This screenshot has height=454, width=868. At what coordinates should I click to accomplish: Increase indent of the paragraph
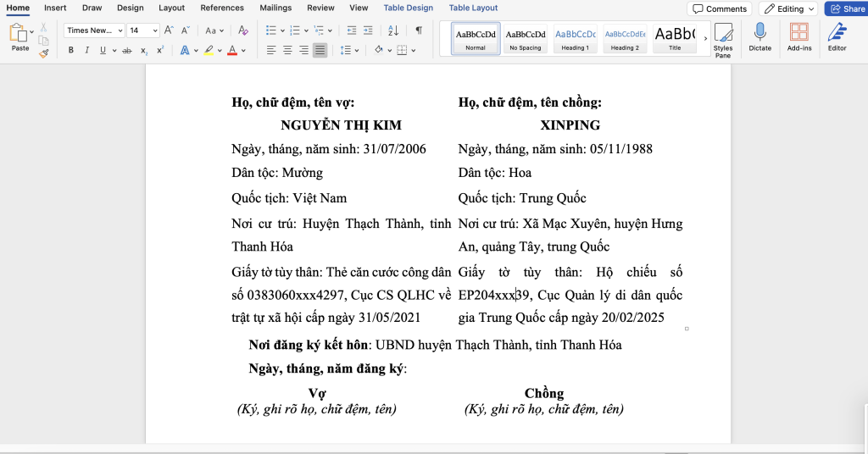(370, 30)
